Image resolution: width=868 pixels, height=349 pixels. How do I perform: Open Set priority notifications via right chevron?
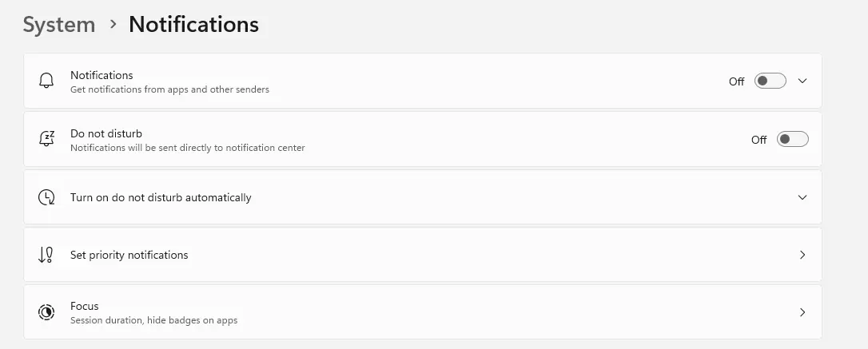(802, 255)
